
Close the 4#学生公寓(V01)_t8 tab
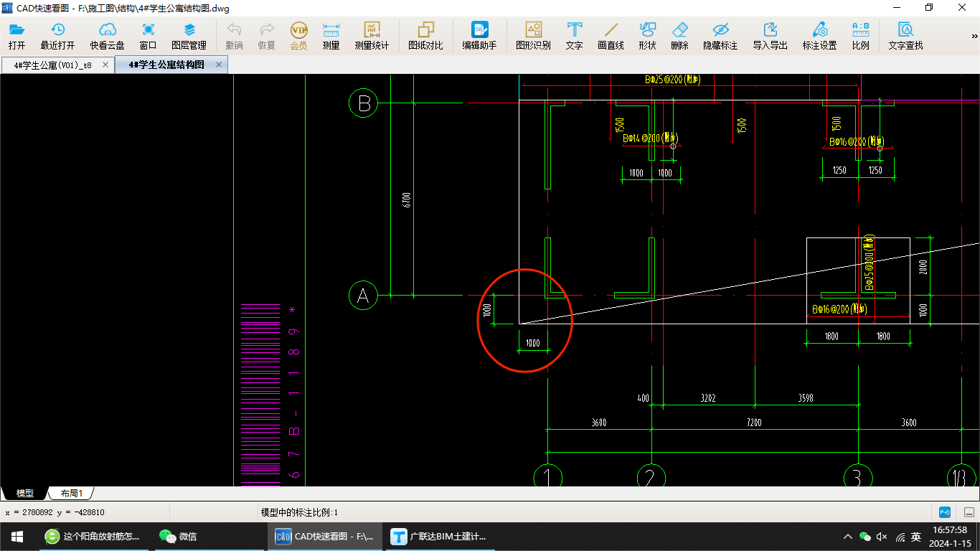pos(106,65)
